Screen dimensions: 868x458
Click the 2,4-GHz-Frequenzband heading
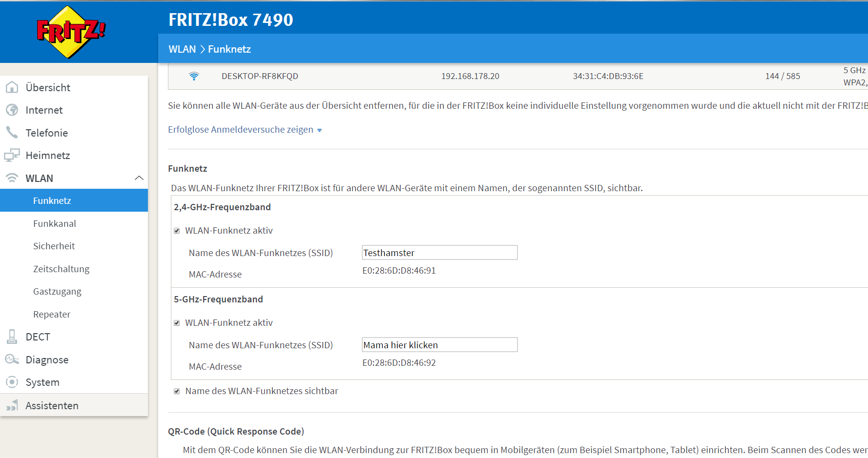coord(222,207)
